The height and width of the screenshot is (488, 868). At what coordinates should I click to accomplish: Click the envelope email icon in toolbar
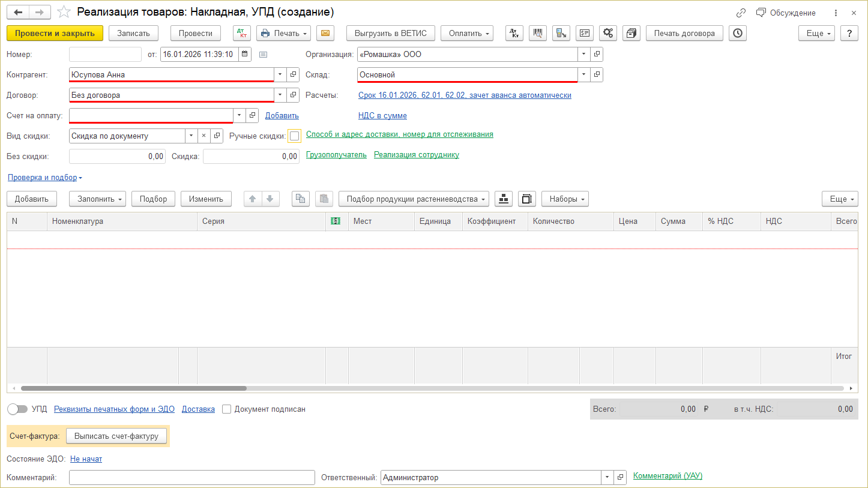point(325,34)
